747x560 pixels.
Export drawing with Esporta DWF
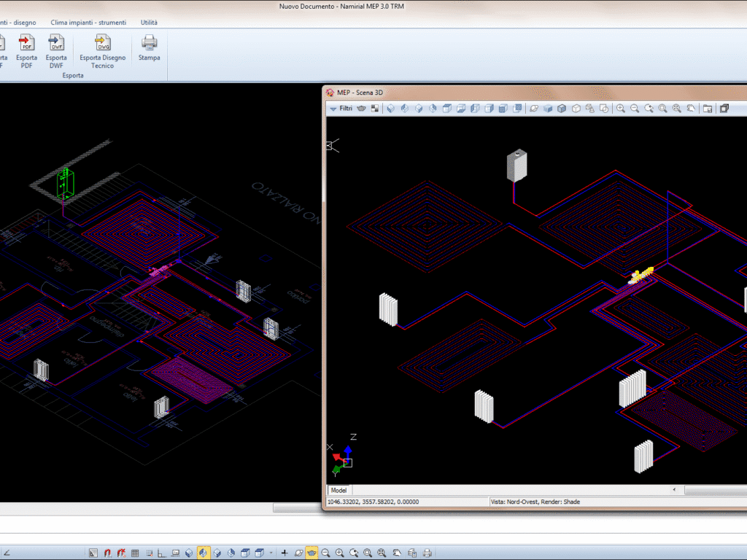tap(56, 50)
